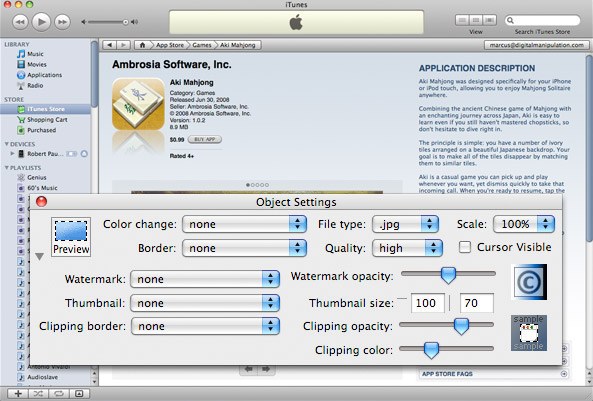Skip to next track button
Image resolution: width=593 pixels, height=401 pixels.
pos(62,22)
